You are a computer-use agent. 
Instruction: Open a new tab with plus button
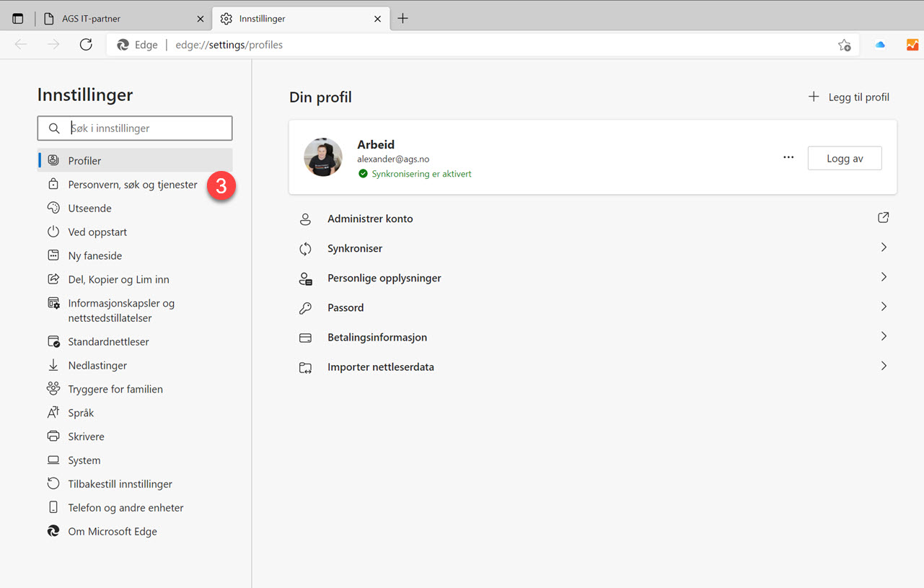(403, 19)
